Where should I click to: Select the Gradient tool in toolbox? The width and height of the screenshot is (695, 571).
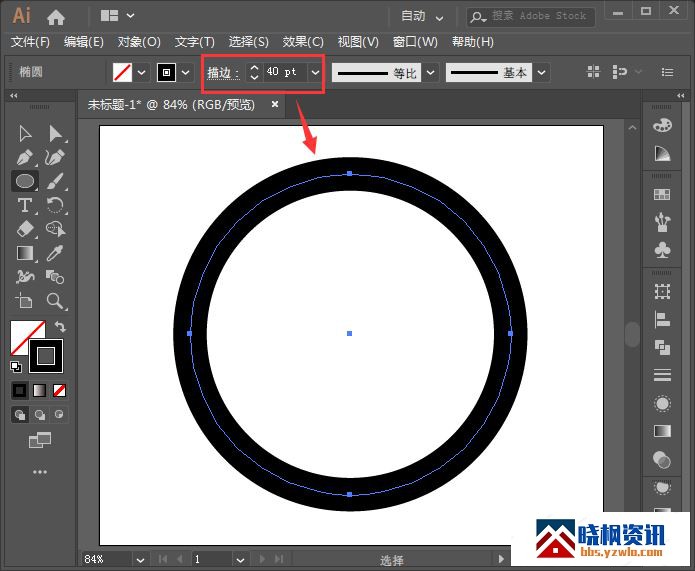pyautogui.click(x=25, y=253)
